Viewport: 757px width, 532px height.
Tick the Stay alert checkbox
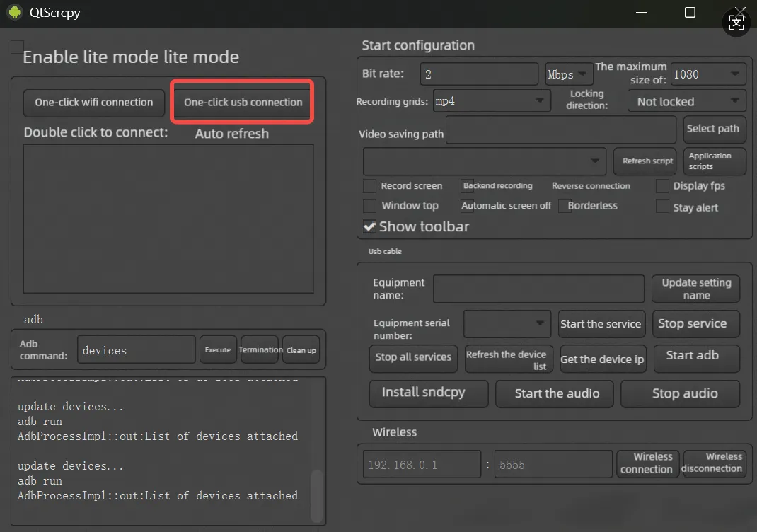click(x=662, y=207)
